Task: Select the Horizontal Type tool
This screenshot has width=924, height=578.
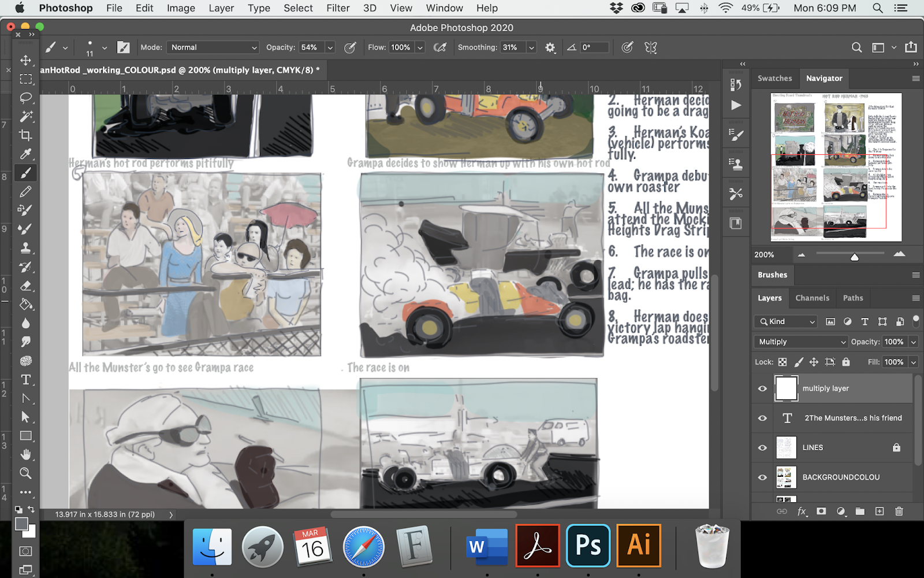Action: coord(26,380)
